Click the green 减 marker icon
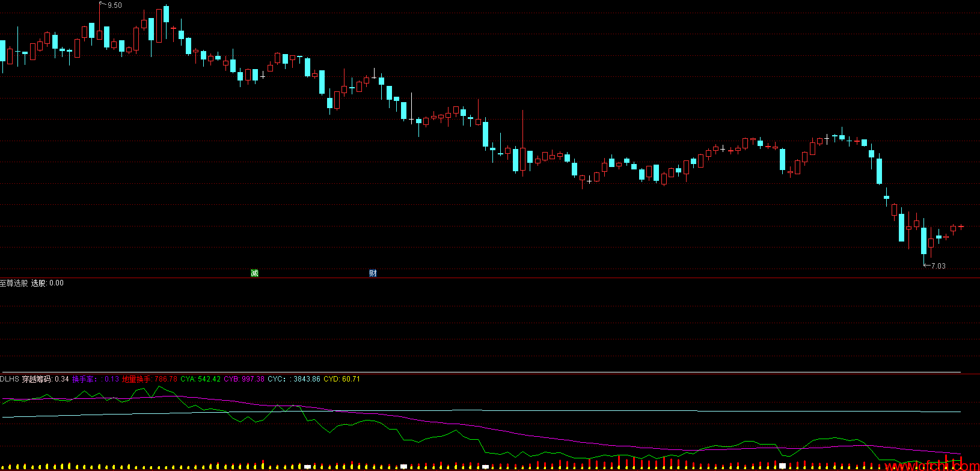 coord(255,273)
